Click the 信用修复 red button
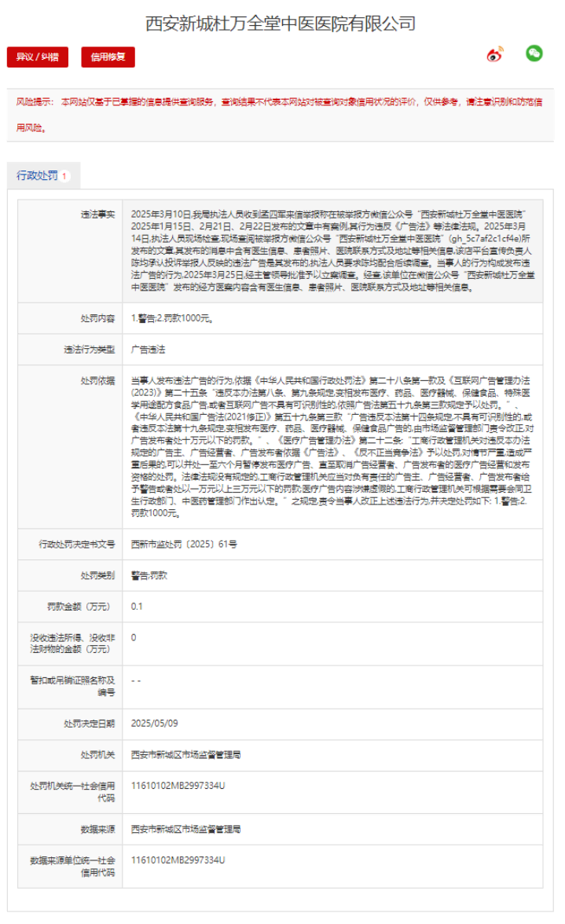 click(108, 57)
